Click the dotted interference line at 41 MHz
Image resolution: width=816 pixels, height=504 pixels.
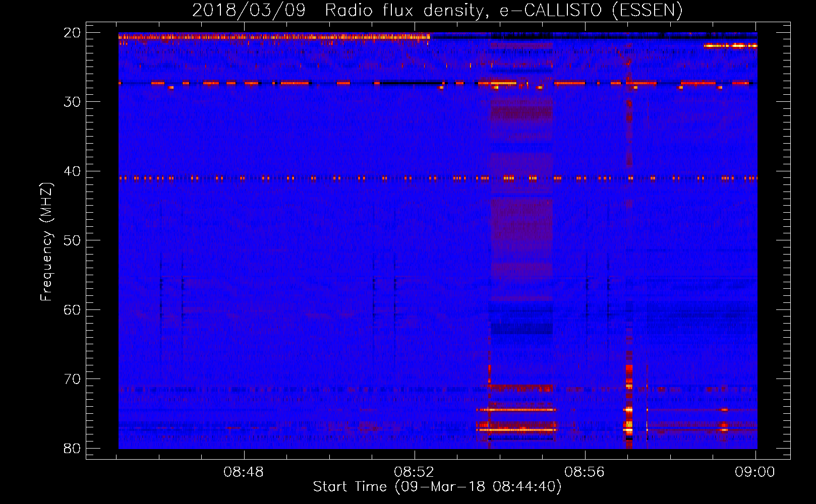coord(438,178)
